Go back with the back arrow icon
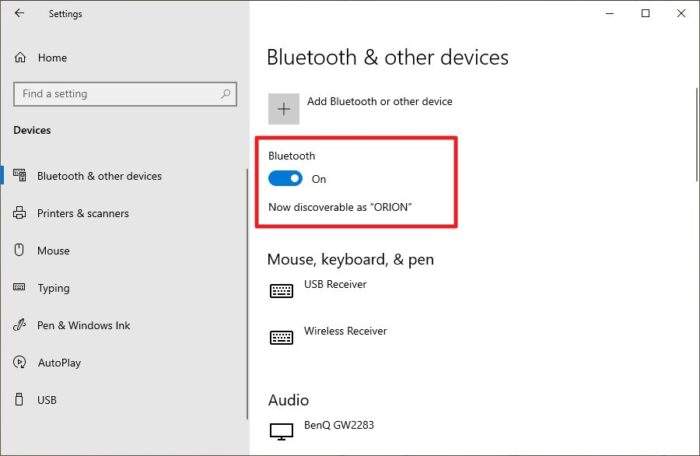 pos(19,13)
